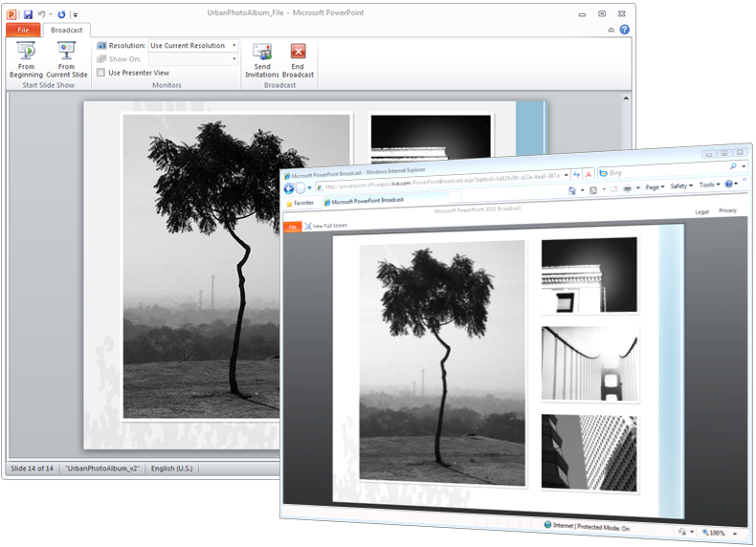Click the browser Stop (red X) button

click(x=588, y=174)
